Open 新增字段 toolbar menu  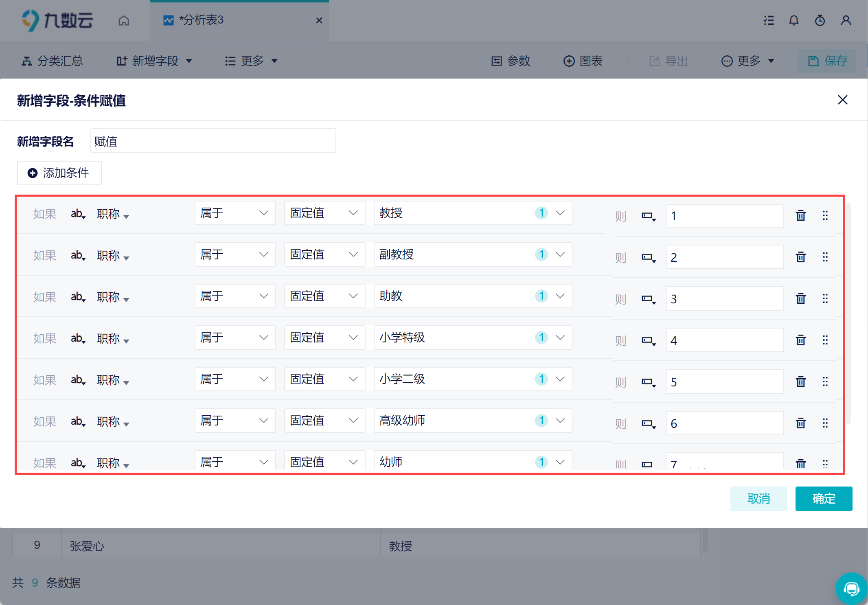click(154, 61)
